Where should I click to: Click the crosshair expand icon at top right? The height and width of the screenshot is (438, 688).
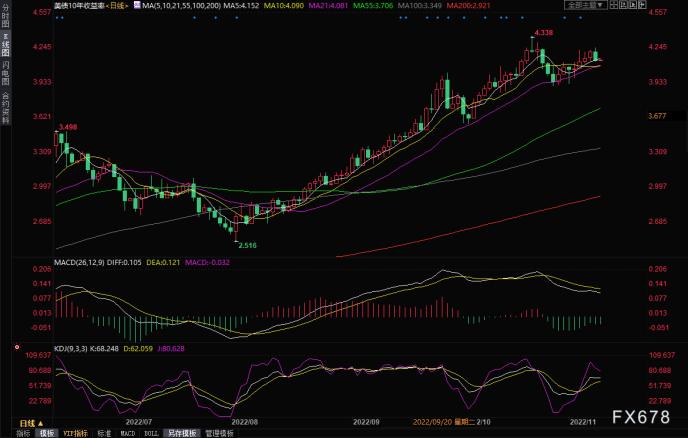click(642, 5)
